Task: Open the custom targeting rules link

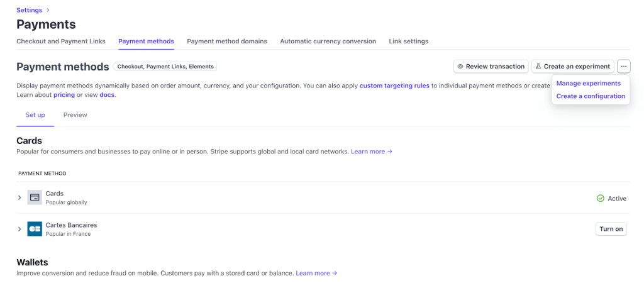Action: [394, 86]
